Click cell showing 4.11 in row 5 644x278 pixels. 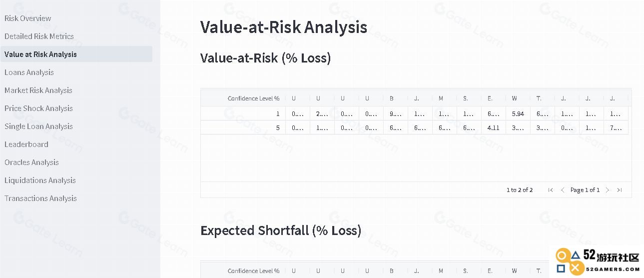pyautogui.click(x=493, y=127)
